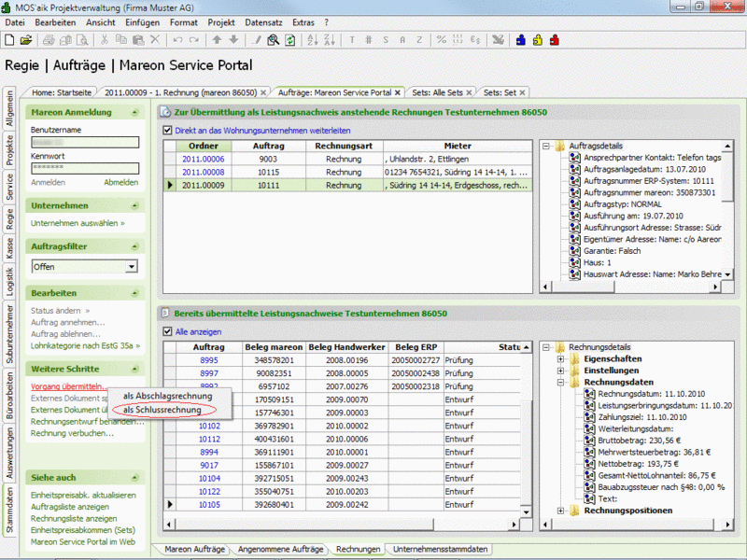Click the 'Abmelden' link
Viewport: 747px width, 560px height.
(x=121, y=182)
